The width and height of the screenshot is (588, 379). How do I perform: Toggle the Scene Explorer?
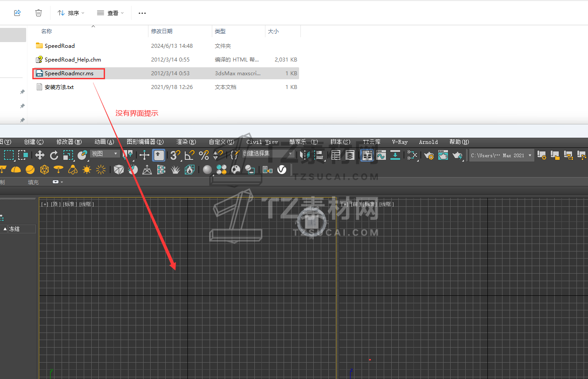tap(336, 155)
